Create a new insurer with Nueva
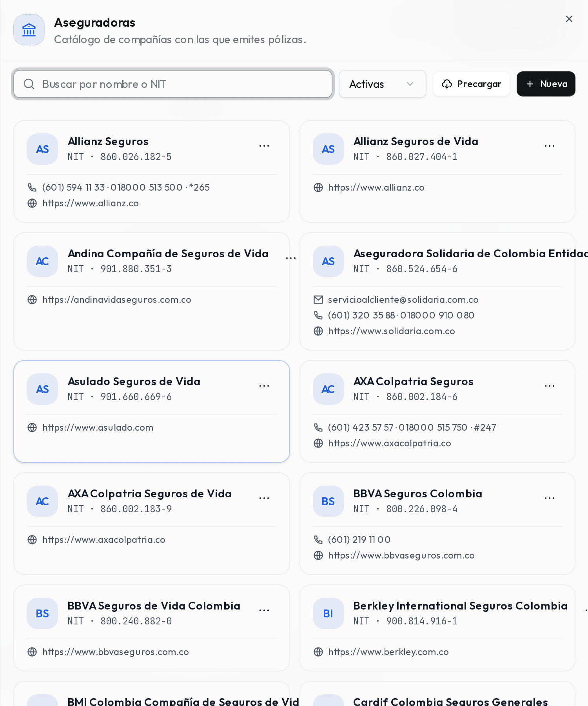 tap(546, 84)
